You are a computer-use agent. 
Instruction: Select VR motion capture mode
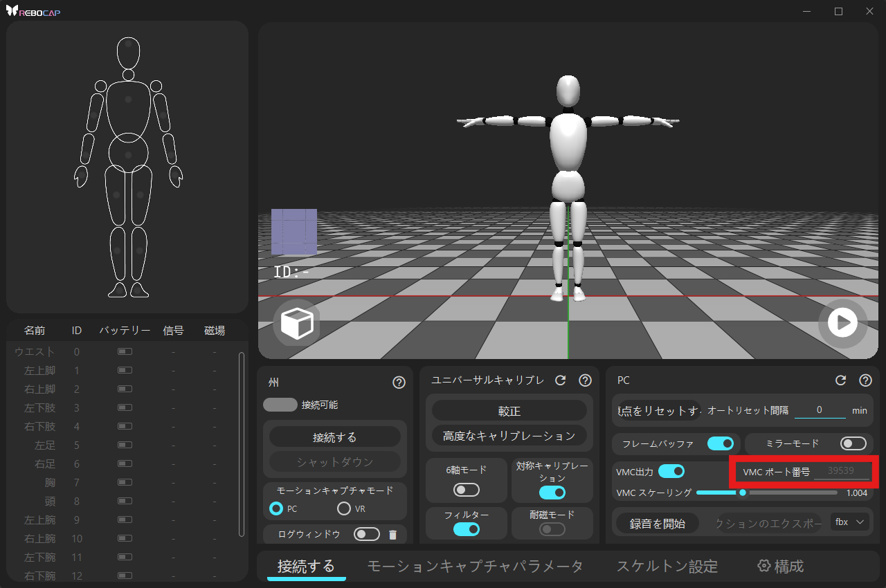(x=344, y=508)
